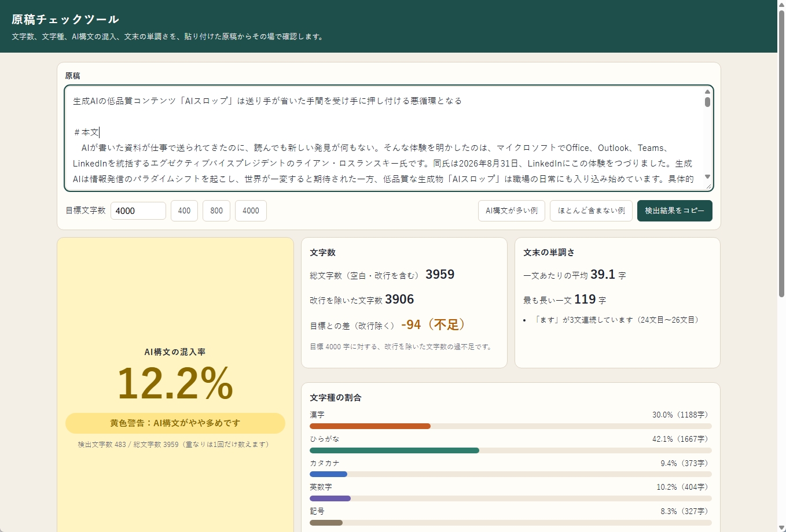Screen dimensions: 786x532
Task: Click the 10.2%（404字） alphanumeric value
Action: [x=684, y=487]
